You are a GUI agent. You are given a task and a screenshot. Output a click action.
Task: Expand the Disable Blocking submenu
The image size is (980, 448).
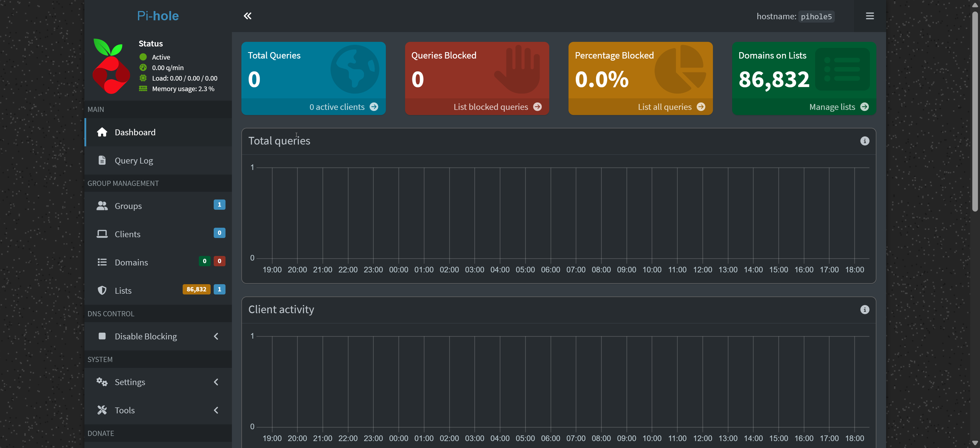216,337
